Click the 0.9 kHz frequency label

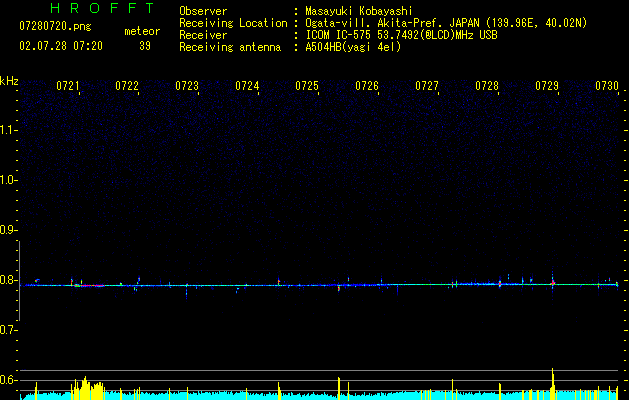click(x=8, y=230)
